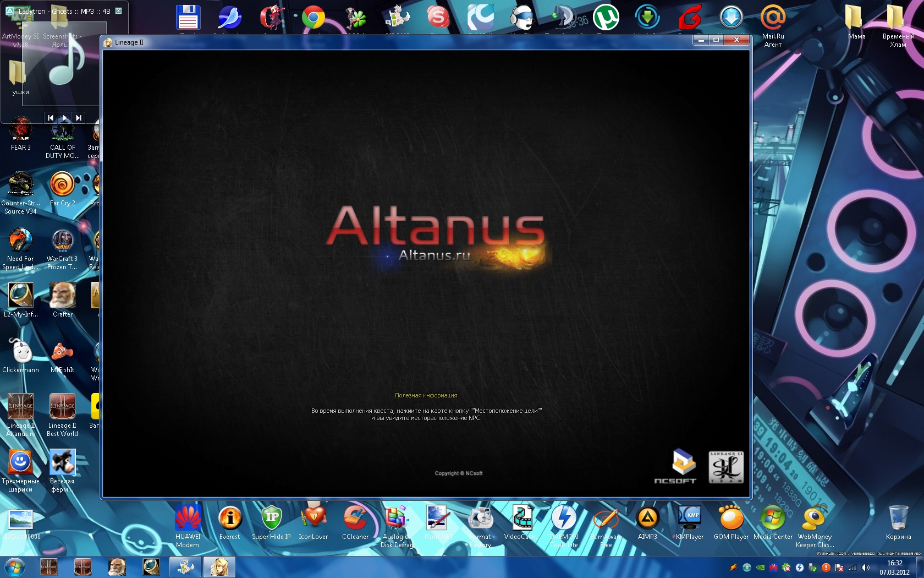The width and height of the screenshot is (924, 578).
Task: Open the VideoCache desktop icon
Action: pos(522,523)
